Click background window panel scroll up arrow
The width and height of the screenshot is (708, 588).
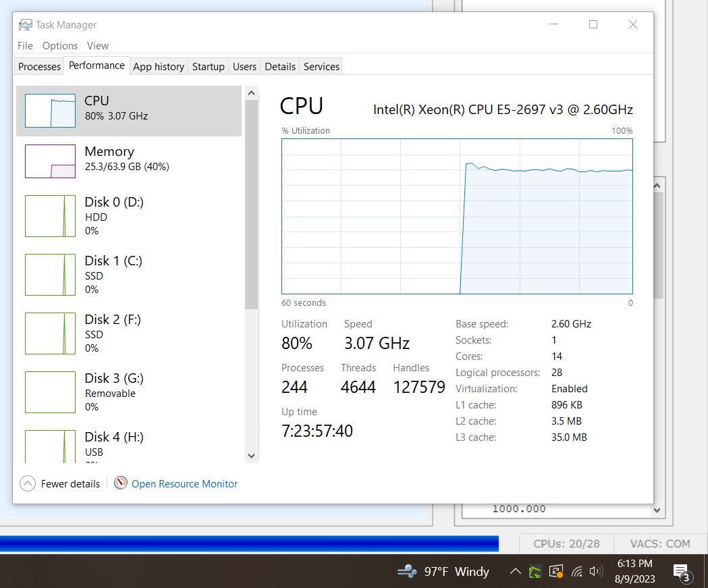[x=657, y=186]
